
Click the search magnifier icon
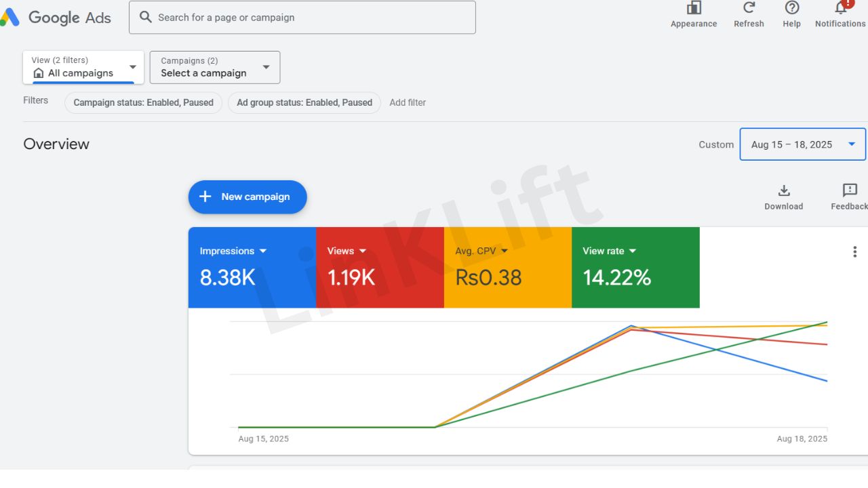(x=146, y=18)
